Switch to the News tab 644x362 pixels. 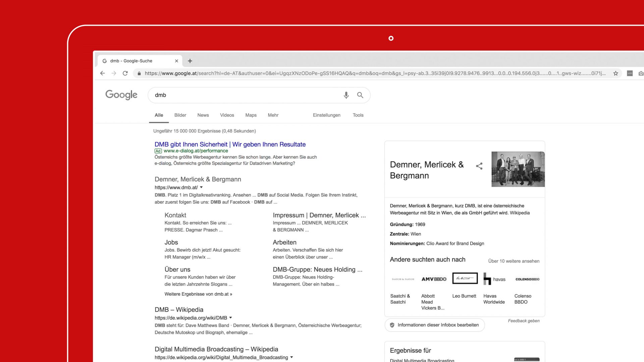pos(203,115)
